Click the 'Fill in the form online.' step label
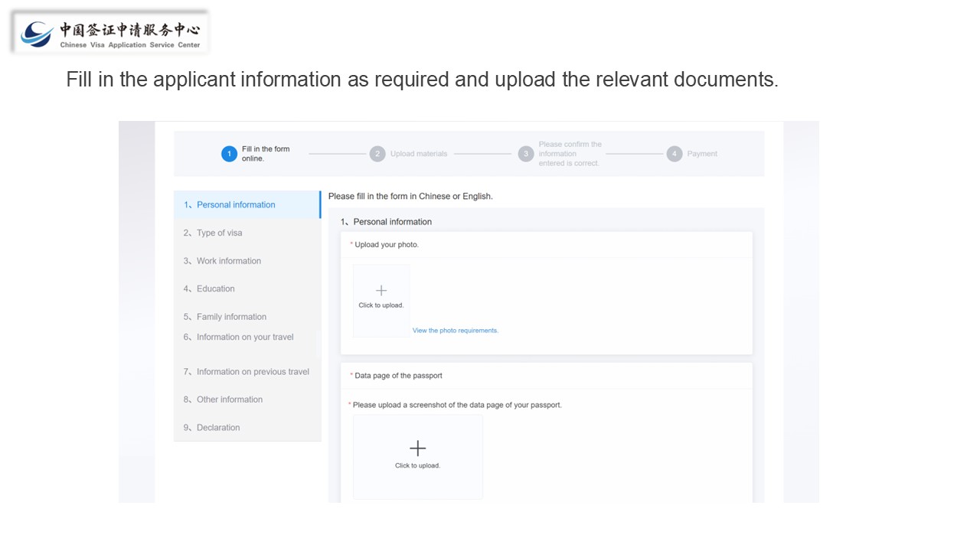This screenshot has width=980, height=551. pos(266,154)
